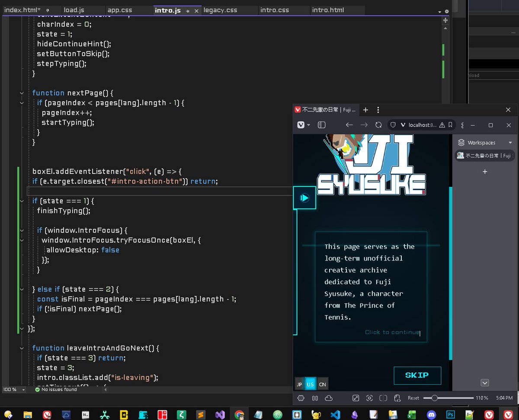
Task: Open Photoshop from taskbar
Action: [451, 414]
